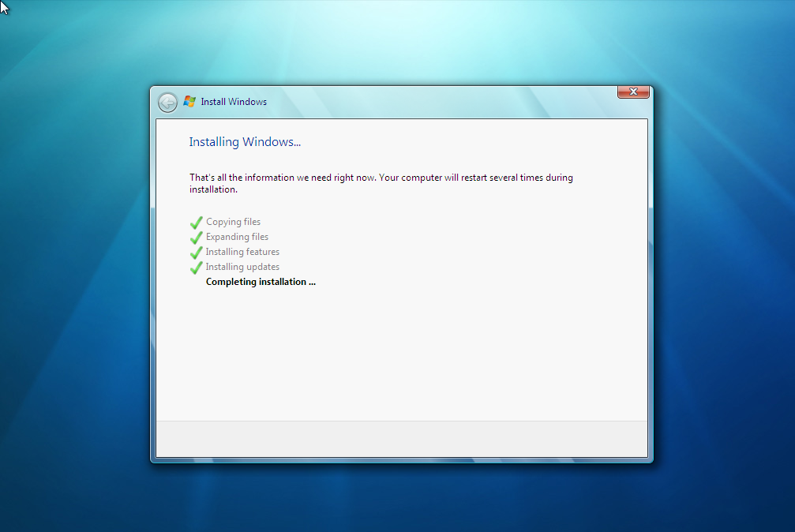The image size is (795, 532).
Task: Click the "Install Windows" window title text
Action: 234,102
